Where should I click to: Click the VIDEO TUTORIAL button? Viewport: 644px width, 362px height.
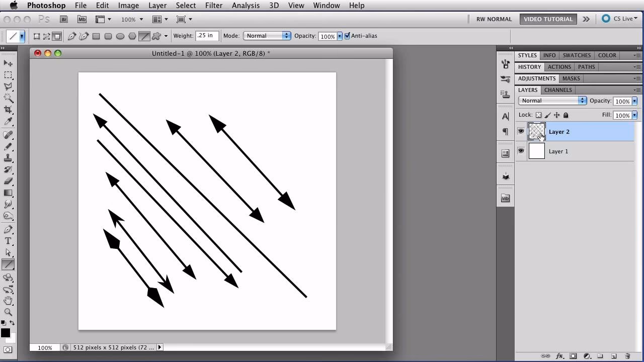coord(548,19)
